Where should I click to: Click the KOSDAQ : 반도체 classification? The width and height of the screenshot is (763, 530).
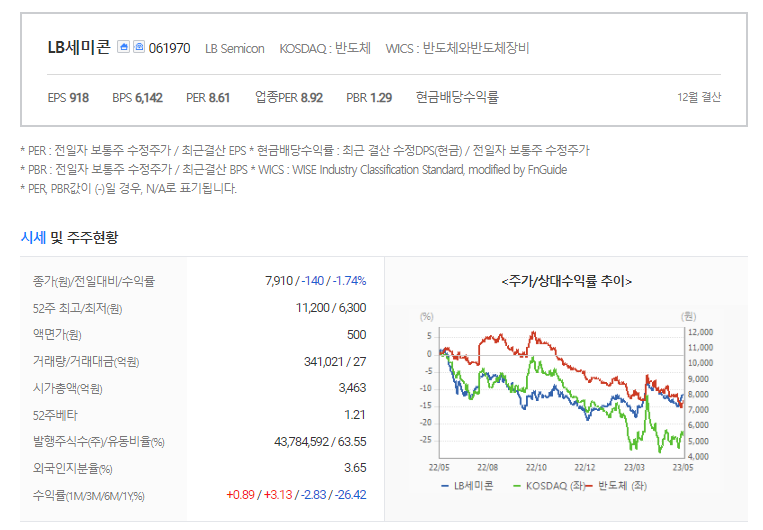325,48
